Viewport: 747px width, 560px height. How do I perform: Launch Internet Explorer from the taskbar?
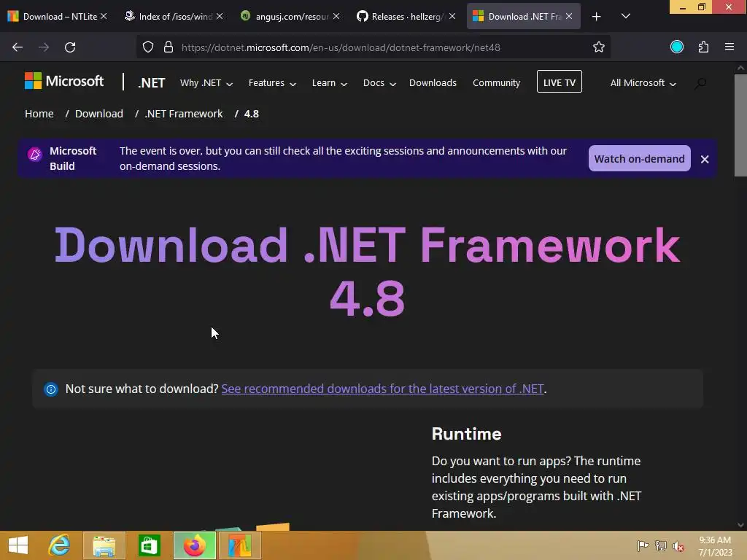coord(60,545)
